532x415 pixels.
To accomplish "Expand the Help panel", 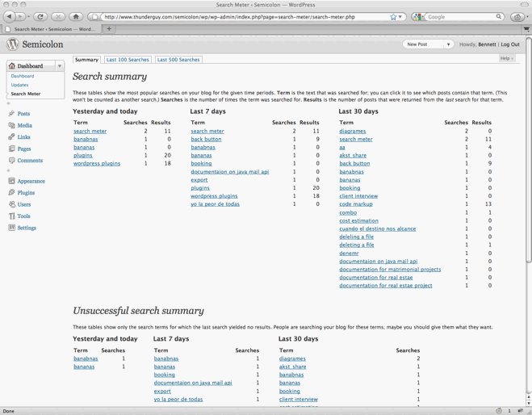I will click(506, 59).
